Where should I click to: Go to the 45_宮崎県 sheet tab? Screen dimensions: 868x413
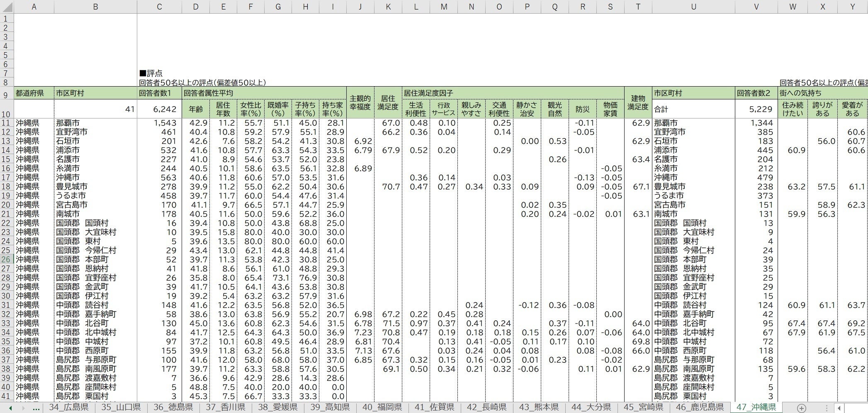[644, 407]
